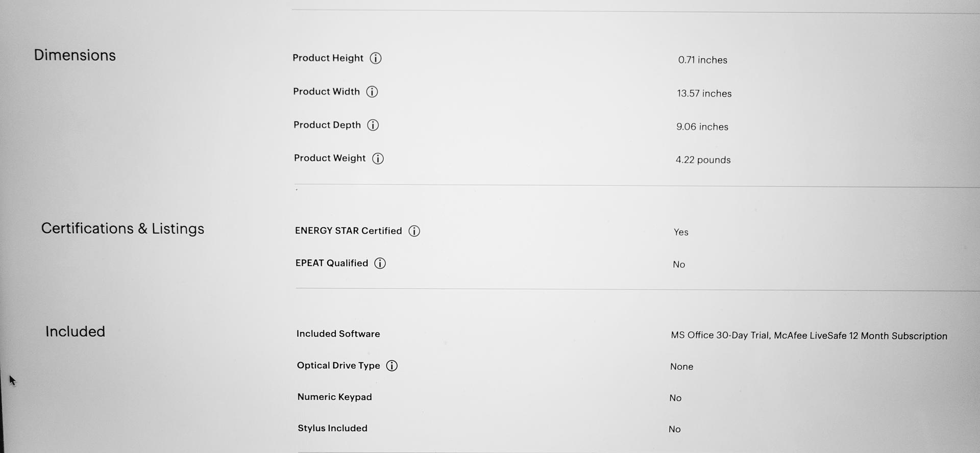
Task: Click the ENERGY STAR Certified label text
Action: pyautogui.click(x=348, y=231)
